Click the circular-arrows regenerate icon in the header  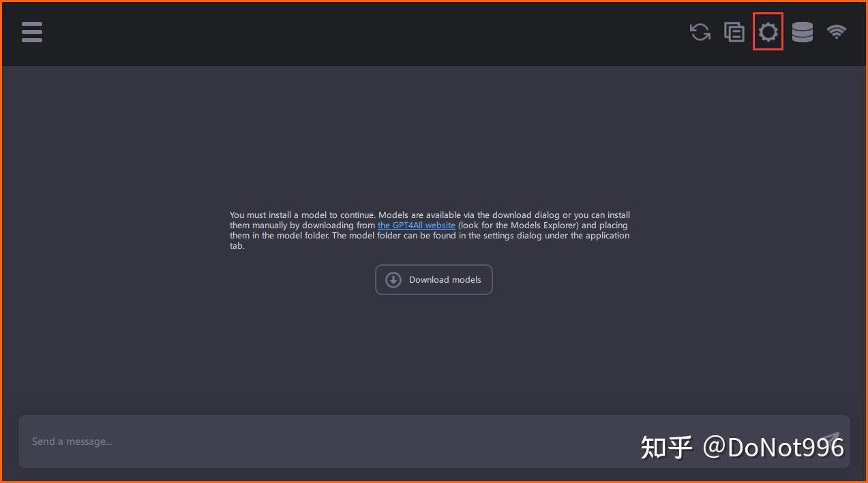coord(700,32)
